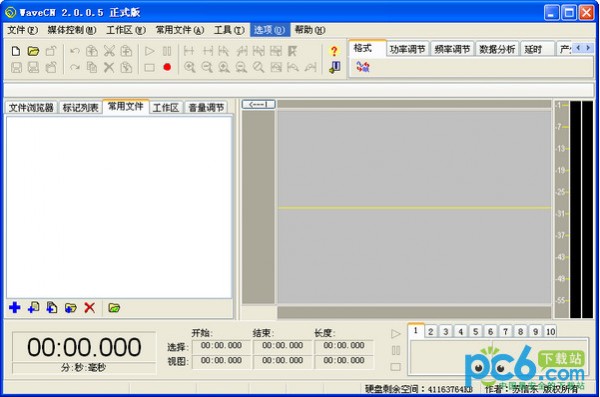Viewport: 600px width, 397px height.
Task: Open the 媒体控制(M) menu
Action: pos(72,30)
